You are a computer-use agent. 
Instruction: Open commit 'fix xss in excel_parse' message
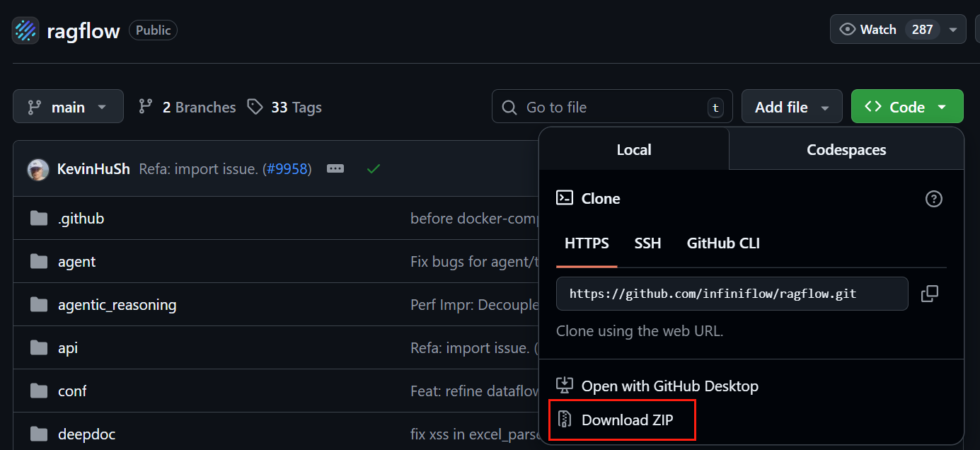tap(475, 434)
